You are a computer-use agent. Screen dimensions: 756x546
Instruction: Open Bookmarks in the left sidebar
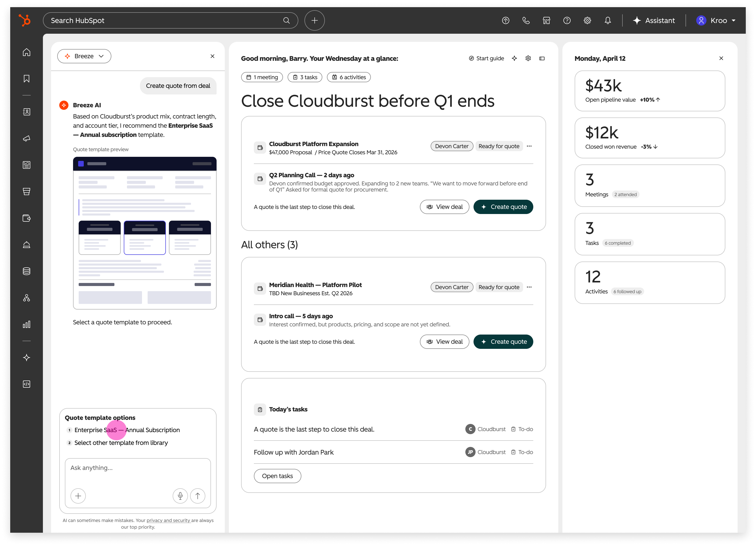[x=27, y=79]
